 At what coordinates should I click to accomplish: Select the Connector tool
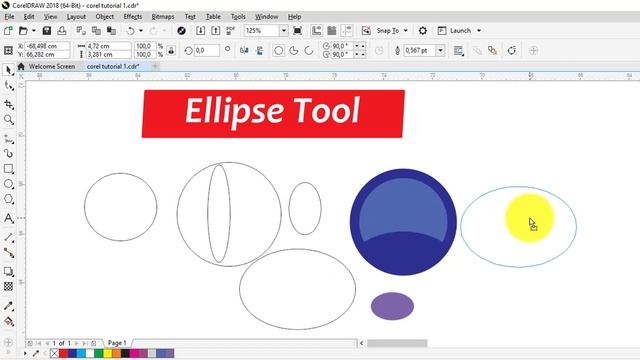pos(8,253)
